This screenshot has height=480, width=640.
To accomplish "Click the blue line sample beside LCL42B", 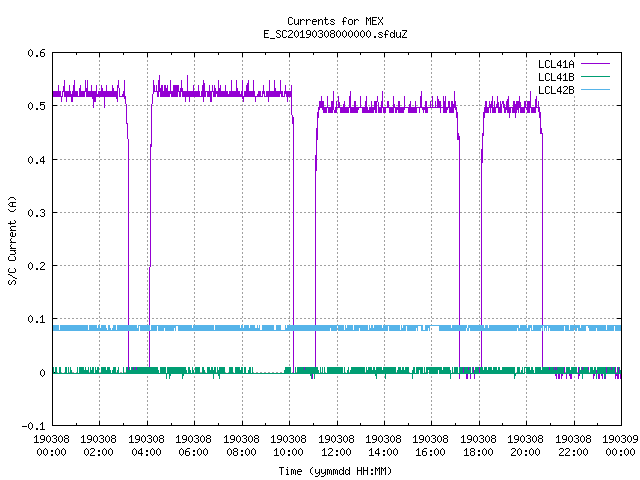I will click(x=595, y=89).
